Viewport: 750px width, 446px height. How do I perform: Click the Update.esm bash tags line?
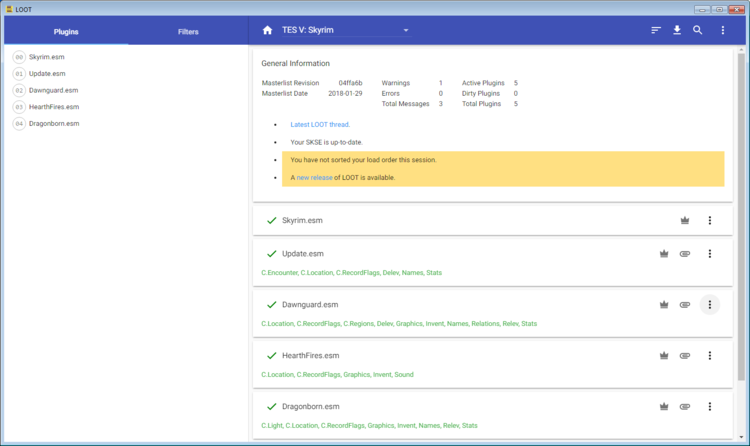tap(352, 273)
